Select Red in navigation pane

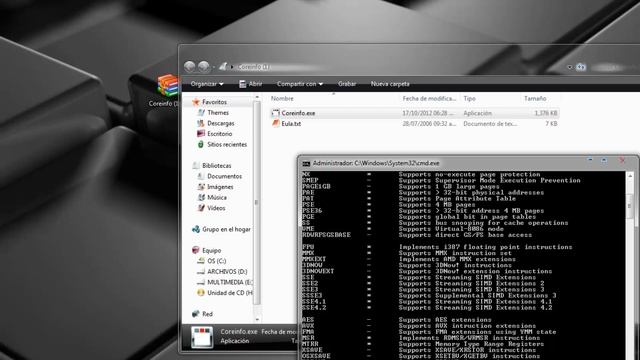(x=207, y=314)
